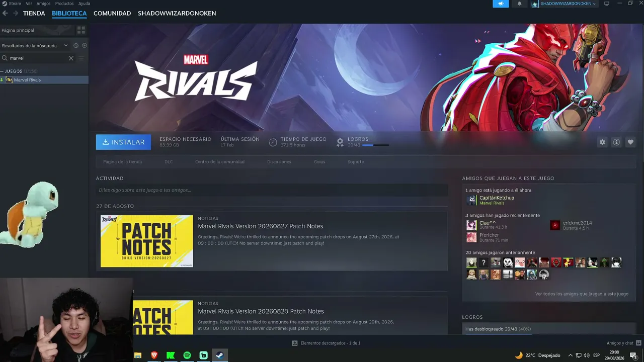Open the Productos menu
The height and width of the screenshot is (362, 644).
click(x=64, y=4)
